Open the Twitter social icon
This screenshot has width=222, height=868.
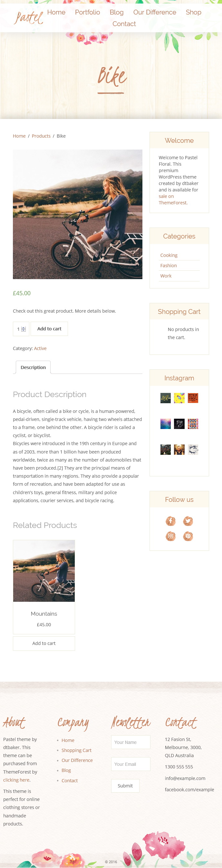[188, 521]
